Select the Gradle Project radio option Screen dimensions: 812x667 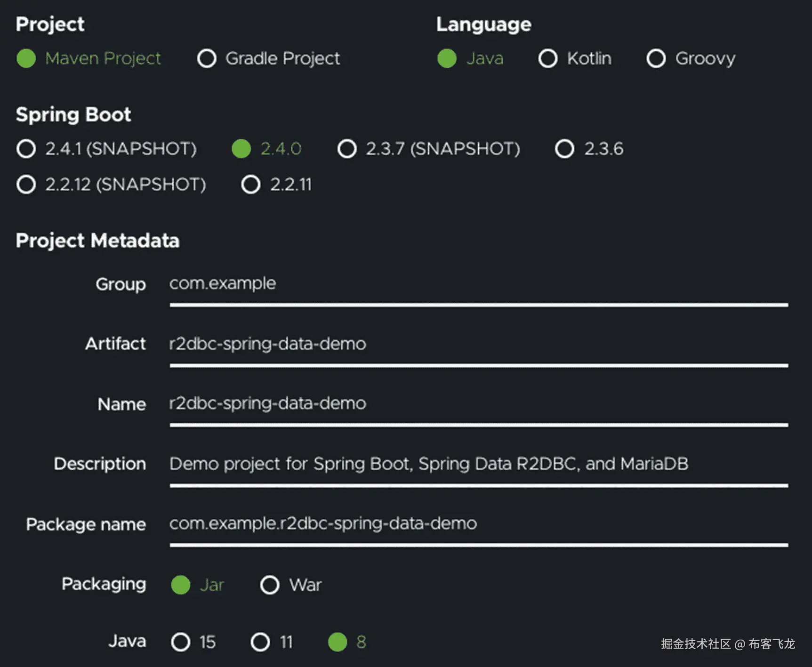coord(207,58)
